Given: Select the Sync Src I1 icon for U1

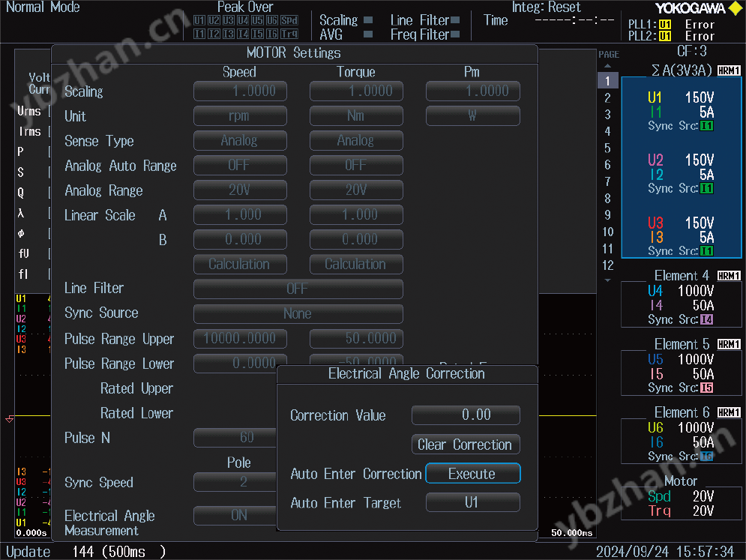Looking at the screenshot, I should click(706, 125).
